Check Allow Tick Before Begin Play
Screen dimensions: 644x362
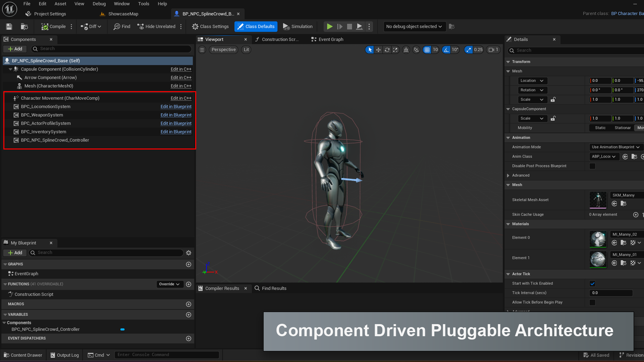pyautogui.click(x=592, y=302)
